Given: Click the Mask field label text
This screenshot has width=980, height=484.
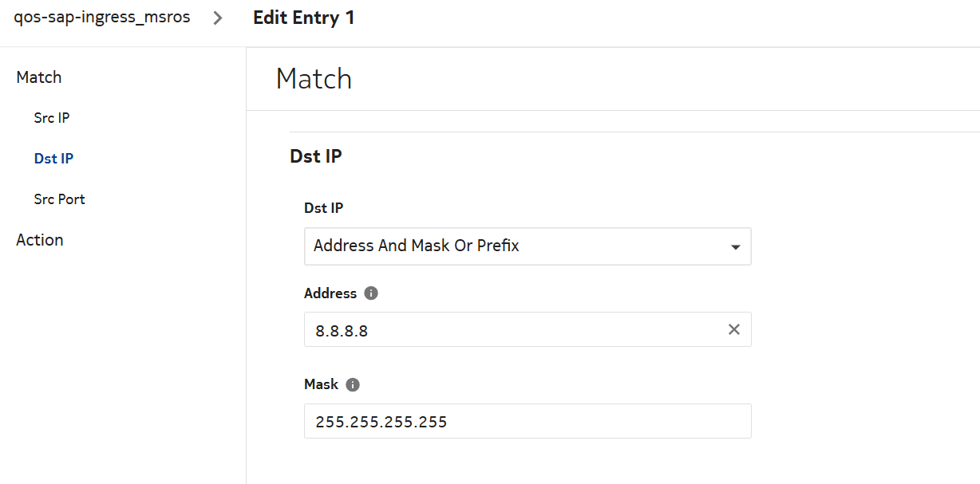Looking at the screenshot, I should tap(322, 384).
